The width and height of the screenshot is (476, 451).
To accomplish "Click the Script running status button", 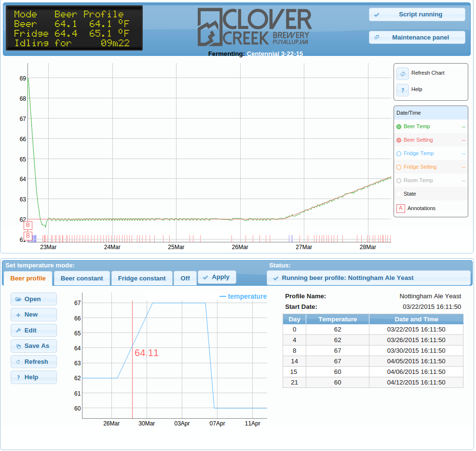I will pos(417,14).
